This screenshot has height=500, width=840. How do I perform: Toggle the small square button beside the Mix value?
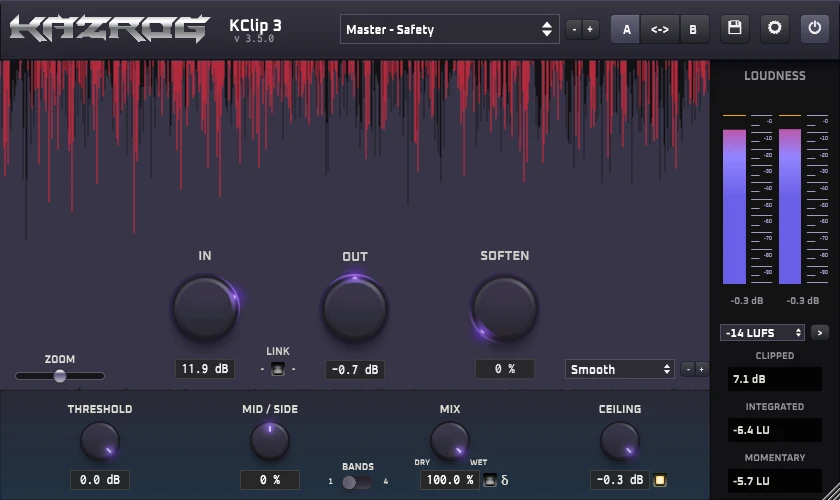click(x=490, y=481)
